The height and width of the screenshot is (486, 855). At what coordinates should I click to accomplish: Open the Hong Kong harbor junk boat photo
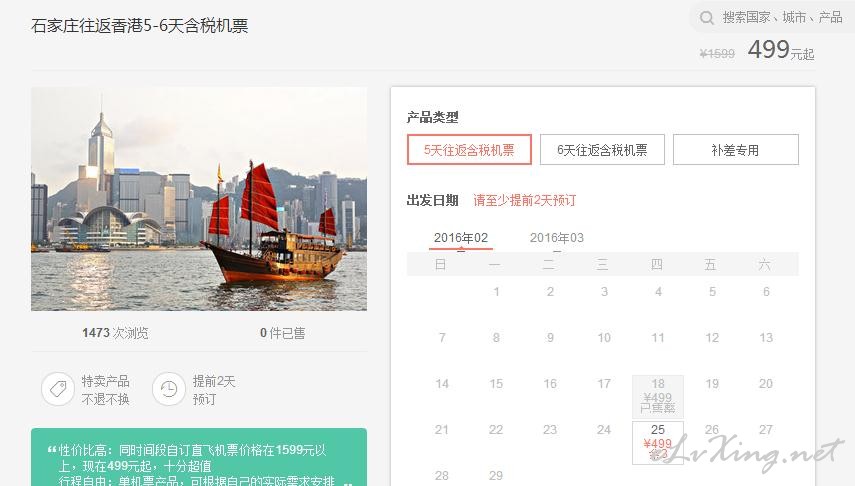point(199,199)
